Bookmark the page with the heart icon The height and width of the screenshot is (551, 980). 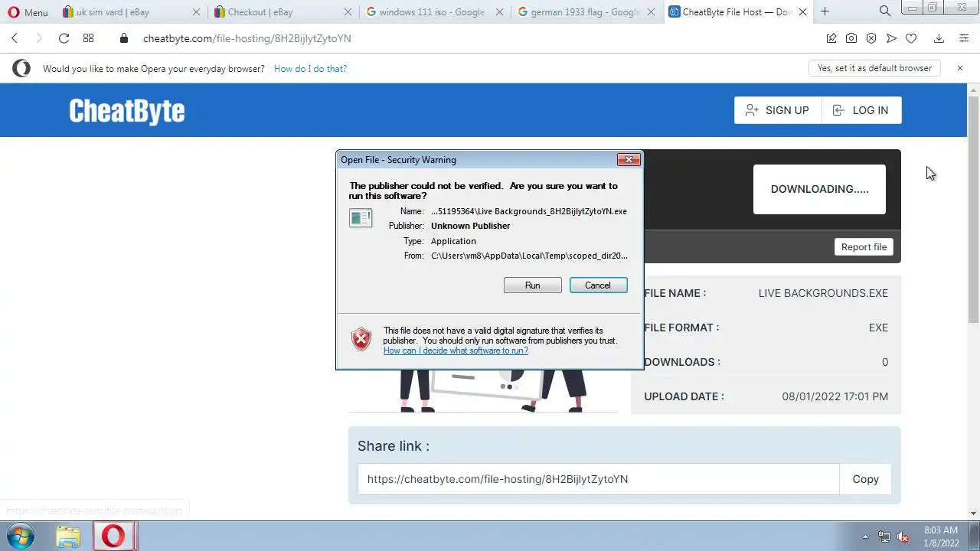911,38
